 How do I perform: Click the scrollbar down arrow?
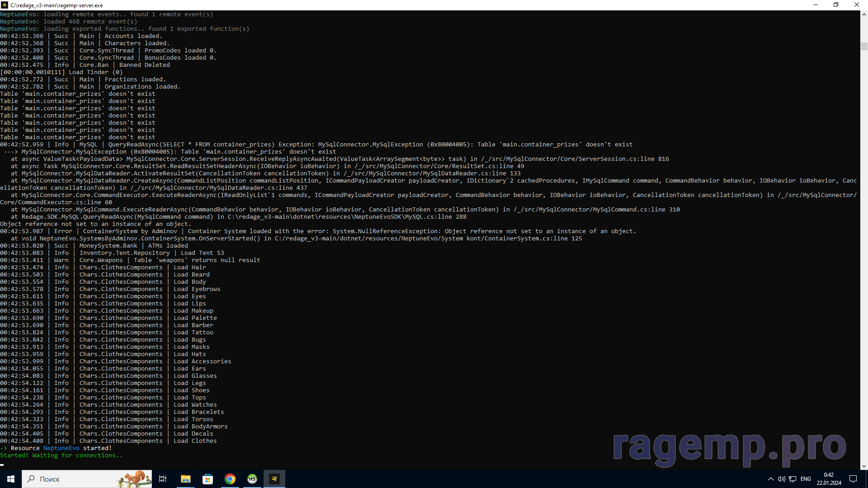864,466
